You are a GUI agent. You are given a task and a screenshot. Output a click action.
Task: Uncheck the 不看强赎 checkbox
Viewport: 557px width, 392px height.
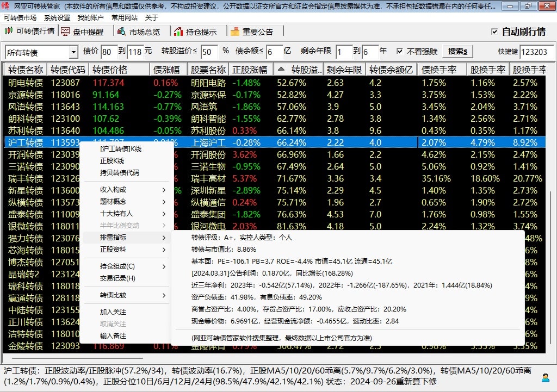click(400, 51)
